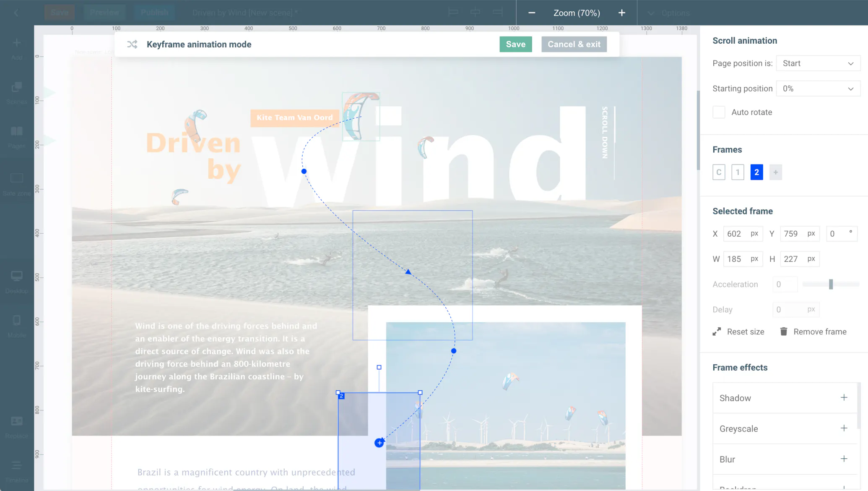Select frame 1 in Frames
Image resolution: width=868 pixels, height=491 pixels.
click(x=738, y=172)
